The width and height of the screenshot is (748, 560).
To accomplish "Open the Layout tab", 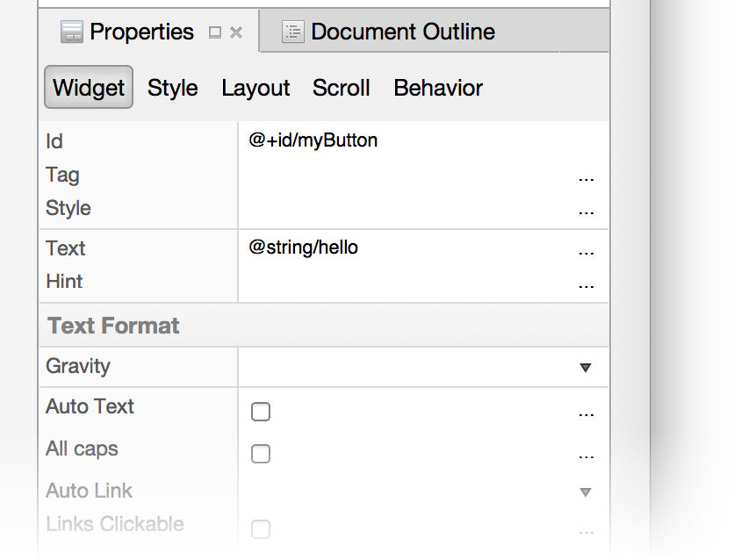I will (255, 88).
